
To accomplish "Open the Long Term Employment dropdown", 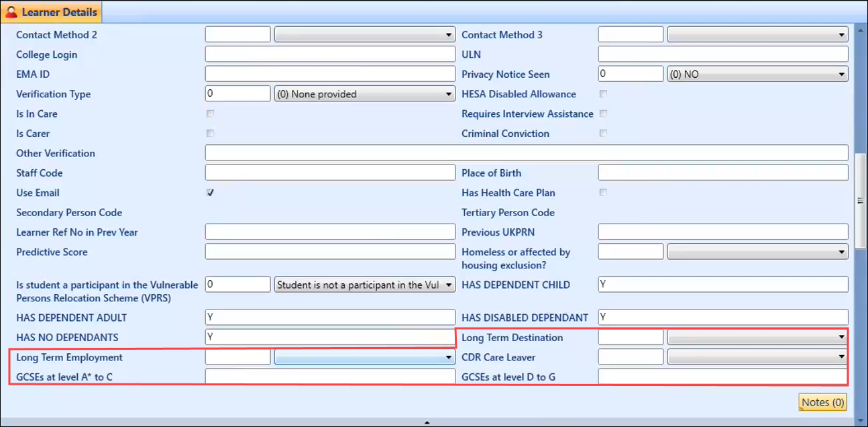I will tap(365, 357).
